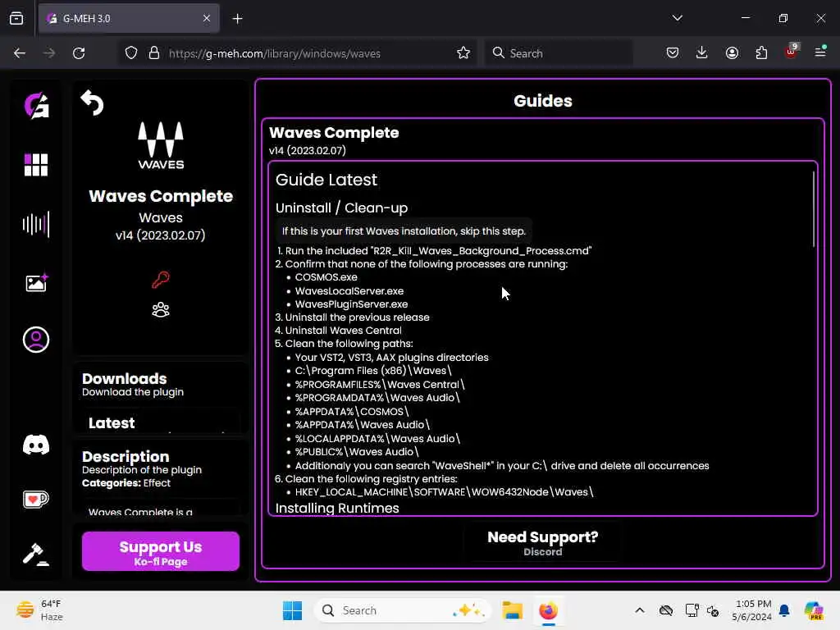Show hidden tray icons chevron
Viewport: 840px width, 630px height.
[640, 610]
